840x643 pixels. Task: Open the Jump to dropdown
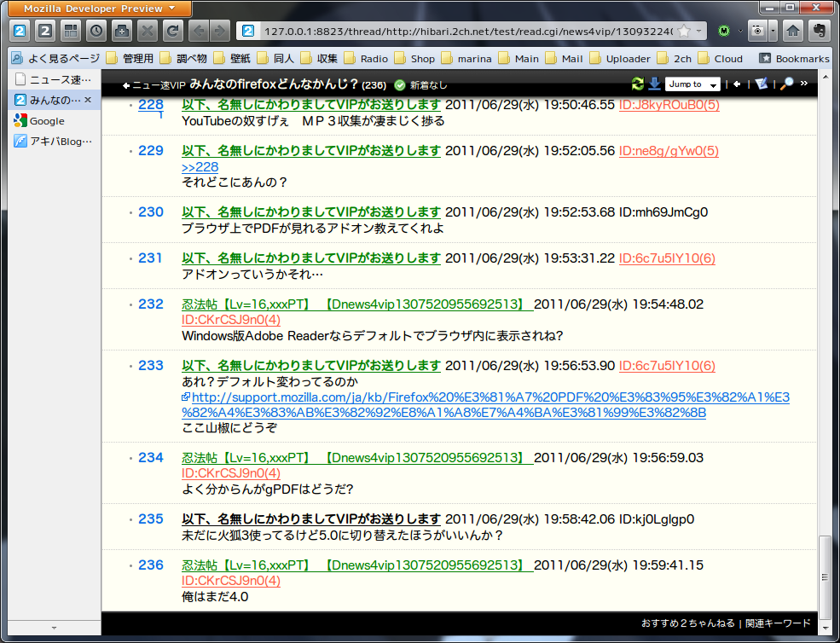(692, 84)
